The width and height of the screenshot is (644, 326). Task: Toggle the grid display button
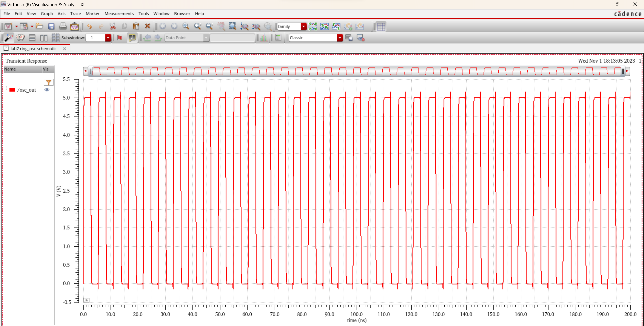[381, 26]
